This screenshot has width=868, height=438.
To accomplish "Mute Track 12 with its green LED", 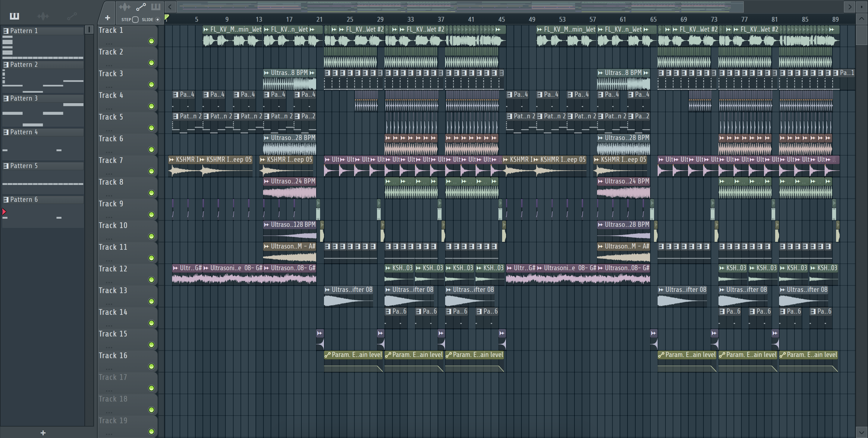I will point(152,280).
